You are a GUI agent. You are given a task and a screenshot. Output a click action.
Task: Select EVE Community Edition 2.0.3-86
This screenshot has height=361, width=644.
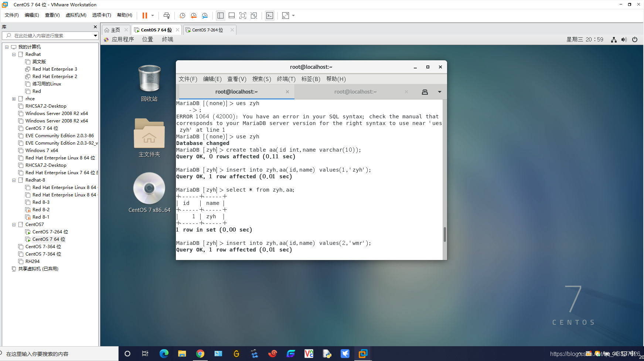[59, 136]
